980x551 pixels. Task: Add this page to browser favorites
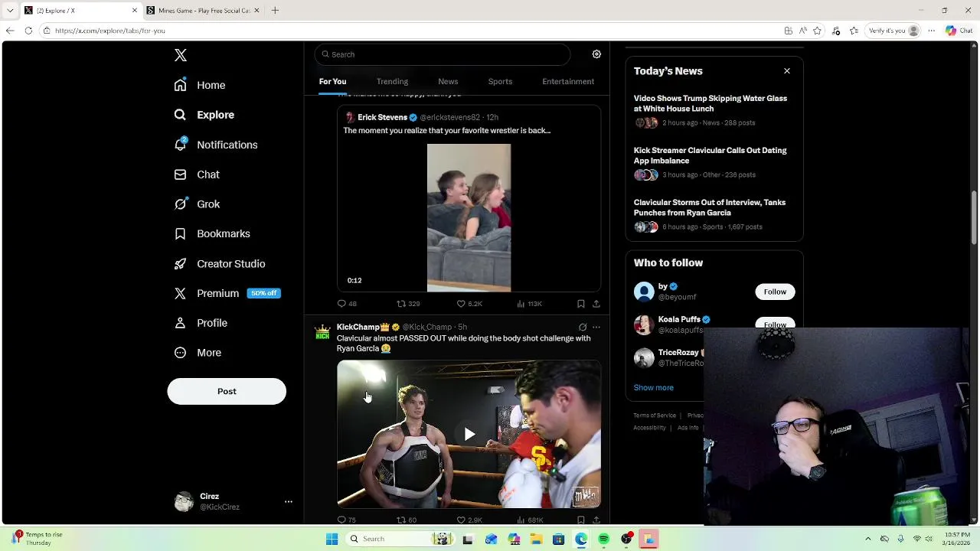tap(818, 31)
